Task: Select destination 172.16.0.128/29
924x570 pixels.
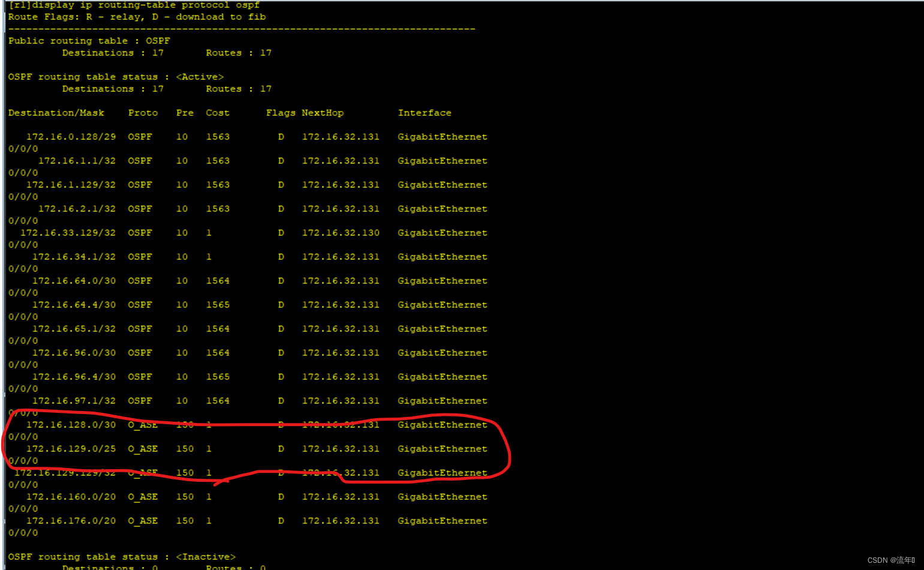Action: point(71,137)
